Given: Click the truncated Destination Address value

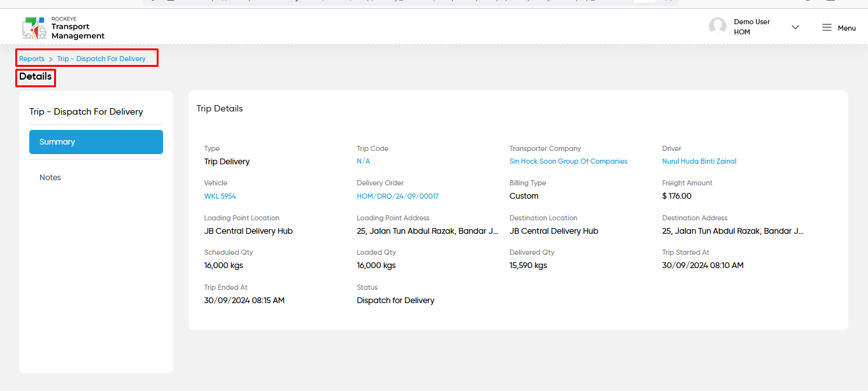Looking at the screenshot, I should click(x=733, y=231).
